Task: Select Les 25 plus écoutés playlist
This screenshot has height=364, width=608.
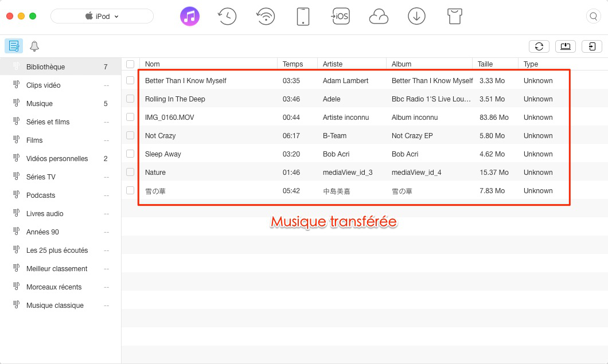Action: (60, 251)
